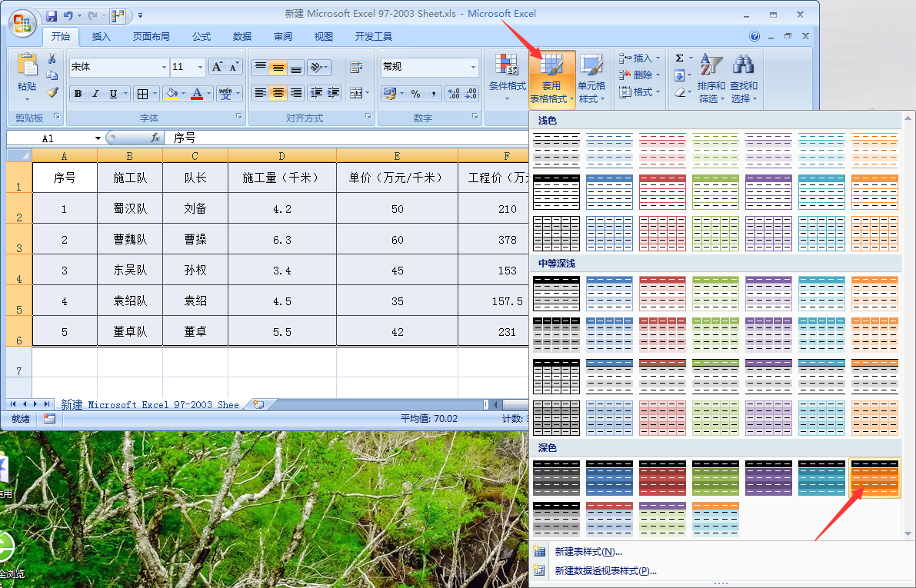This screenshot has width=916, height=588.
Task: Toggle top vertical alignment
Action: pos(261,67)
